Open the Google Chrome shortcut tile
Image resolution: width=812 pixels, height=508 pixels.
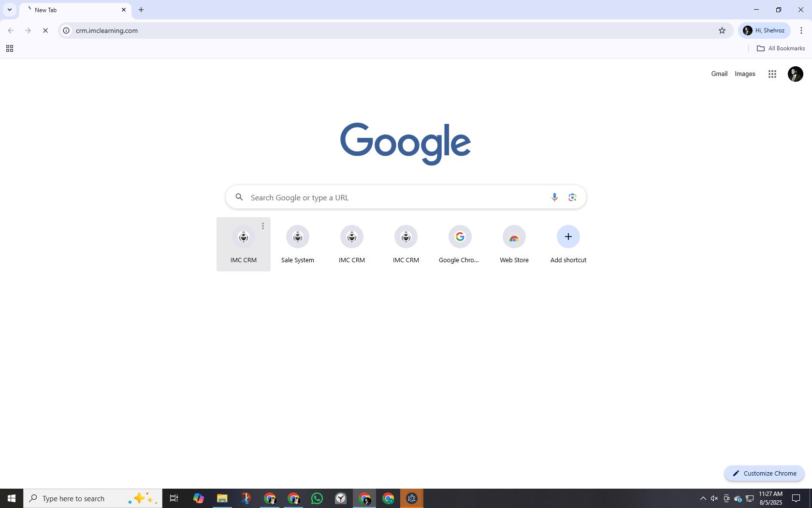(460, 244)
